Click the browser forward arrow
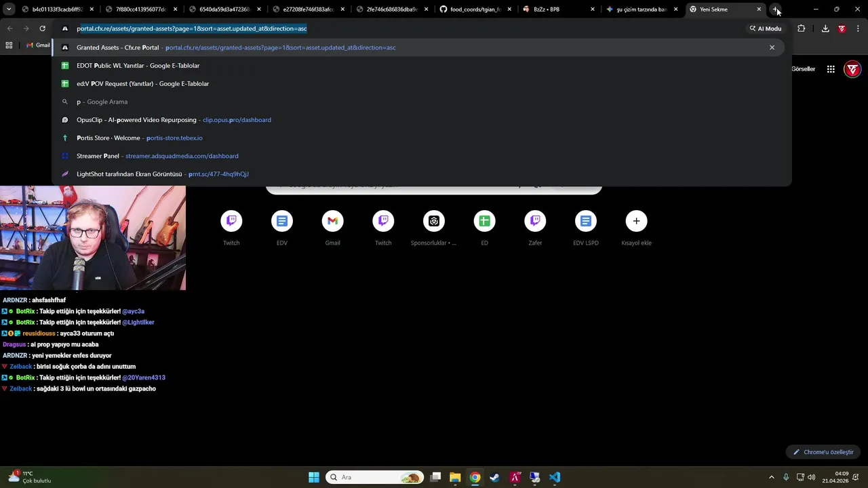868x488 pixels. click(x=26, y=28)
